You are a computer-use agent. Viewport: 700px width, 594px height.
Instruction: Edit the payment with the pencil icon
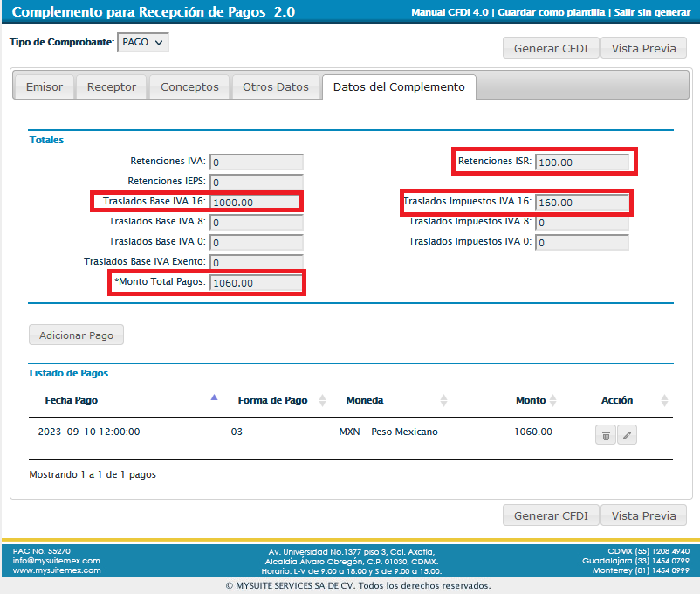tap(627, 435)
